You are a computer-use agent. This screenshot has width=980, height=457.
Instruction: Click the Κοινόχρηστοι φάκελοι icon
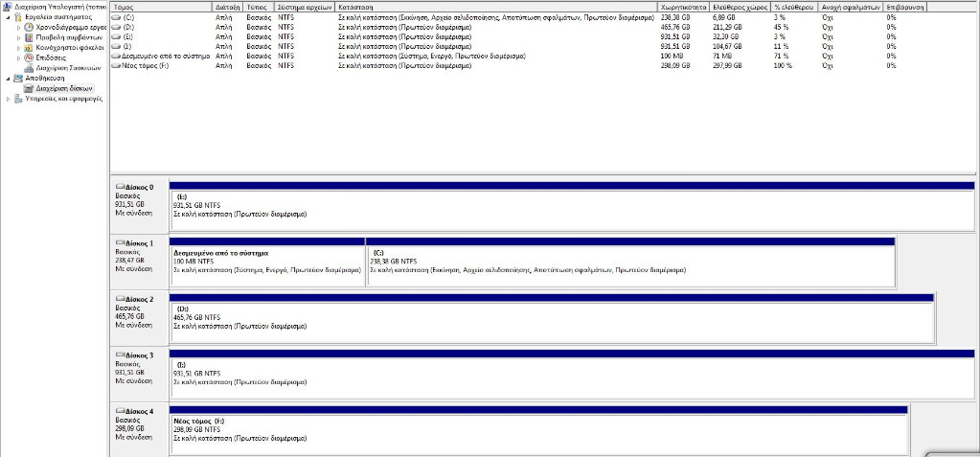(x=30, y=47)
